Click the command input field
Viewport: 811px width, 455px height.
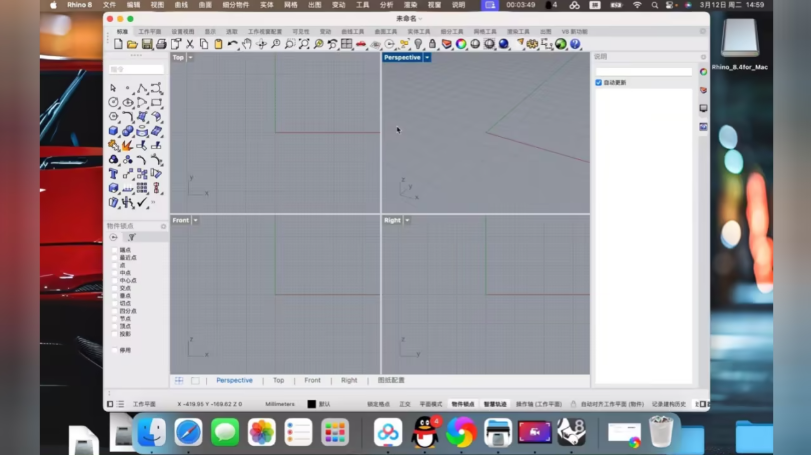click(137, 69)
